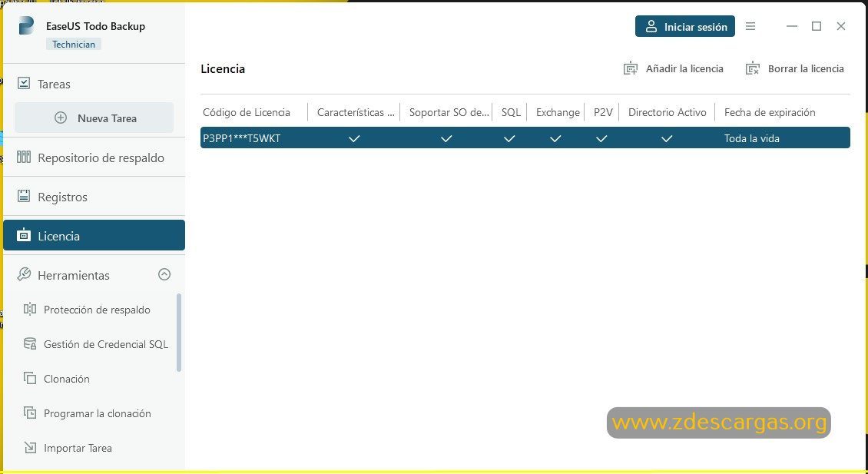Click the P2V column header

(x=603, y=112)
